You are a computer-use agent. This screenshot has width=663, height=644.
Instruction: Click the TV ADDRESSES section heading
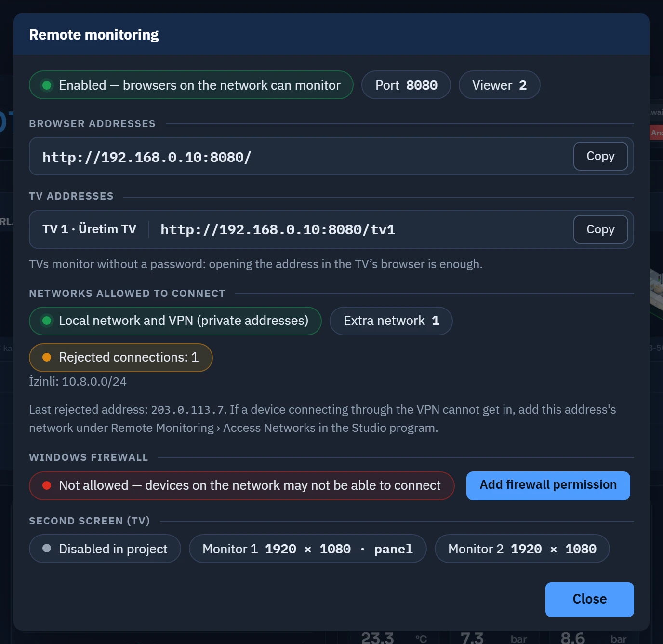pos(71,196)
